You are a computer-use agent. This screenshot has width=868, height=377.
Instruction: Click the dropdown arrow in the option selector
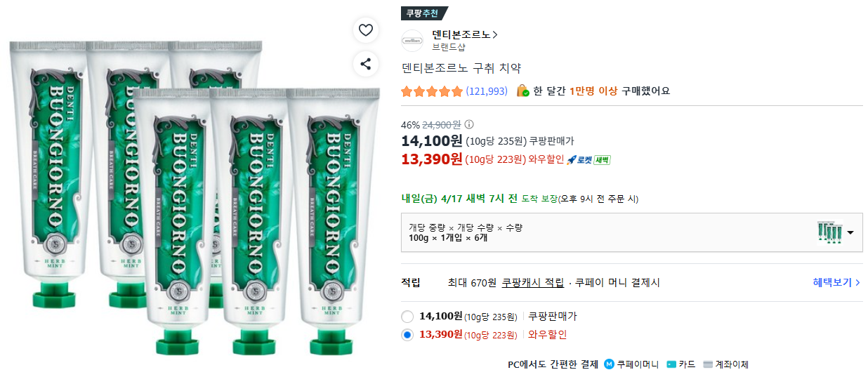click(x=850, y=233)
